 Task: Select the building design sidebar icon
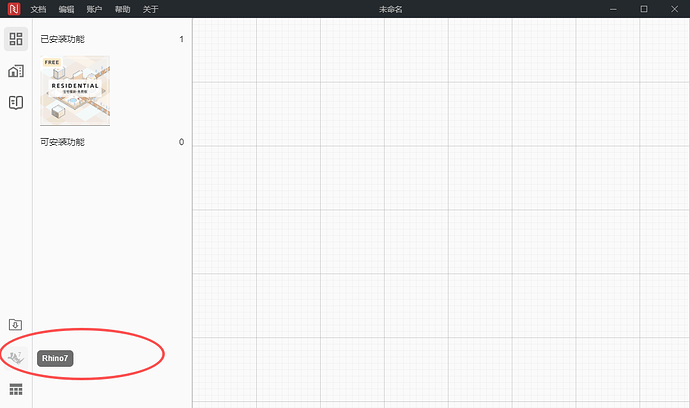(x=16, y=71)
